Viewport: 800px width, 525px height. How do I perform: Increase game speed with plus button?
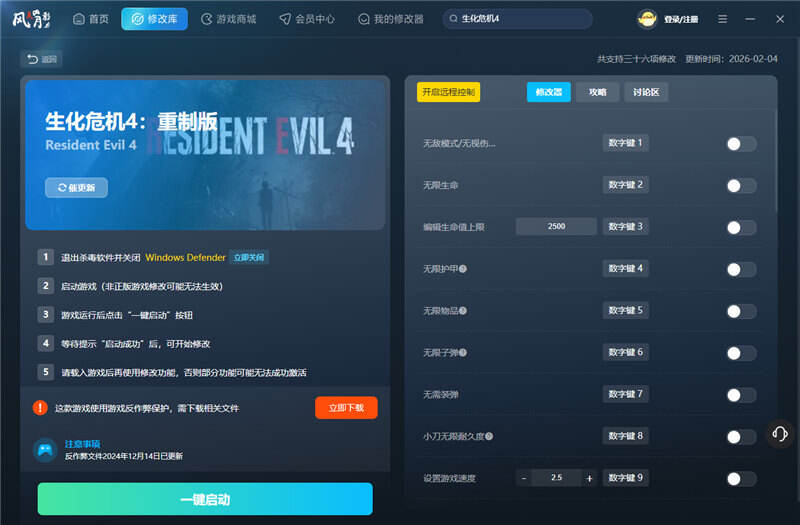(x=589, y=478)
